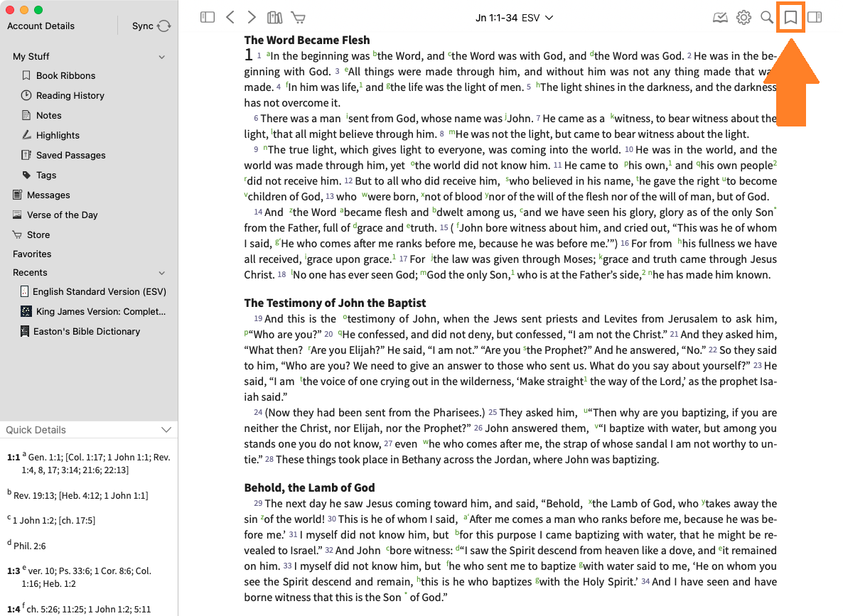Click the My Stuff heading
Viewport: 843px width, 616px height.
31,56
